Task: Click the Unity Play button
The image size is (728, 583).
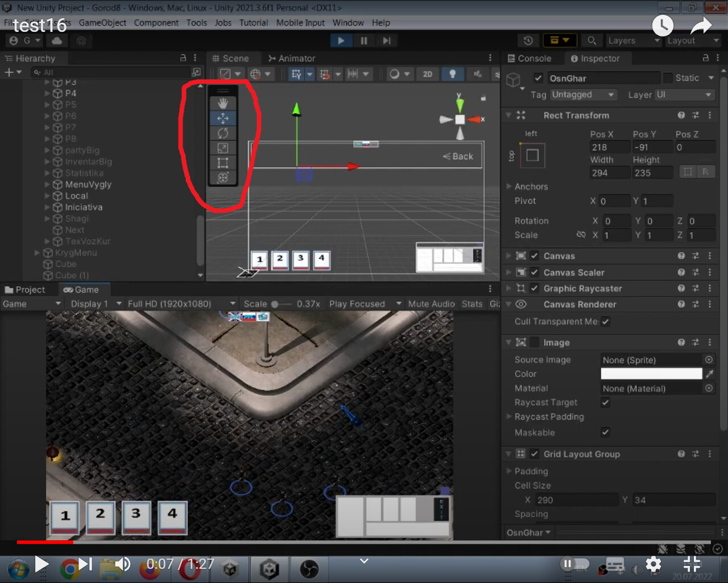Action: [341, 40]
